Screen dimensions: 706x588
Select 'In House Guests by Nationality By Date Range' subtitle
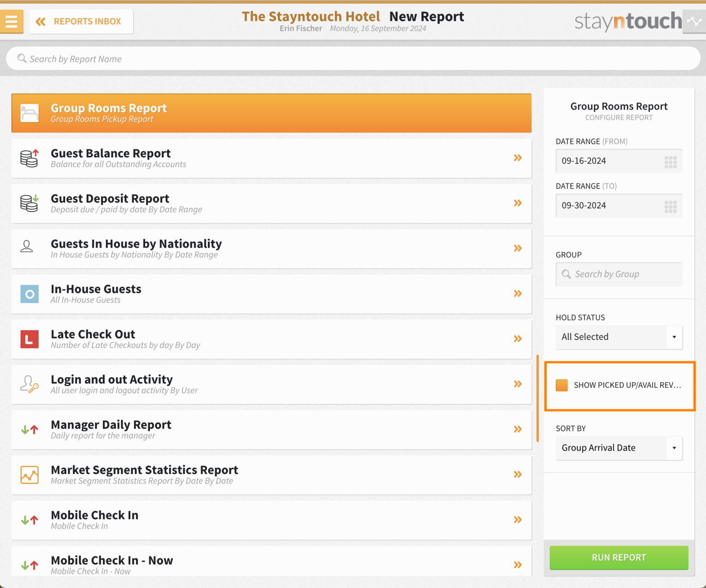134,255
